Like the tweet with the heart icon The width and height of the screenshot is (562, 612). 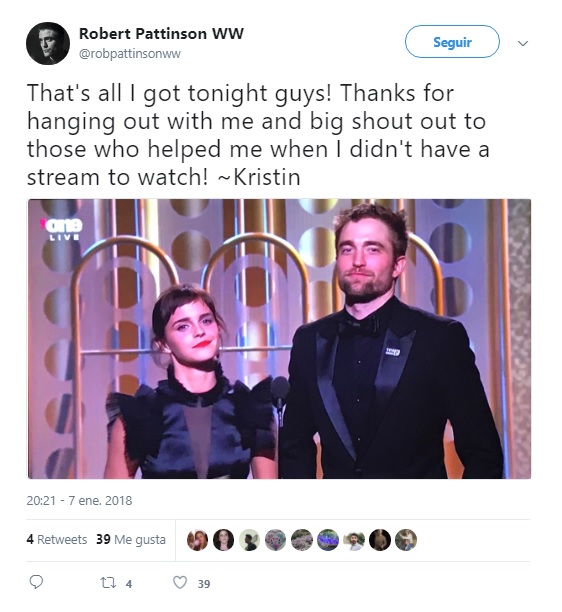[180, 583]
